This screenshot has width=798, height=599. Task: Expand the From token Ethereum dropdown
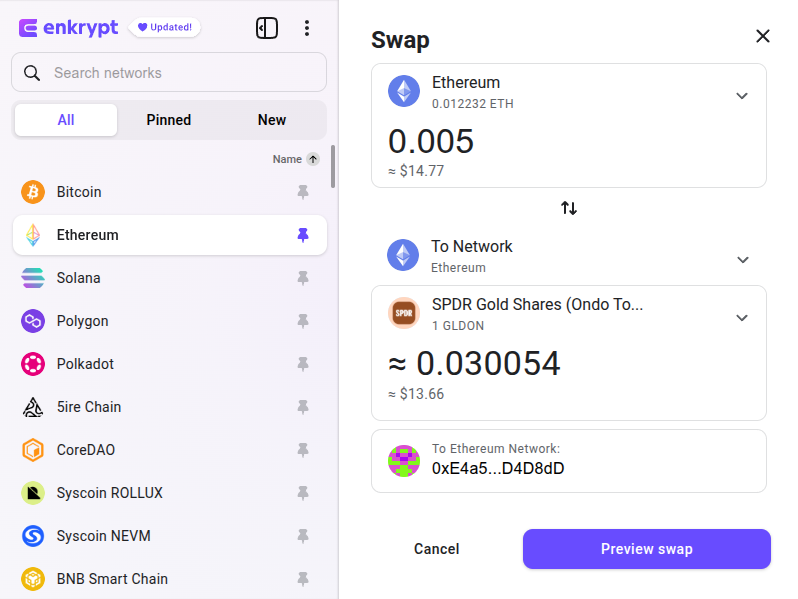click(x=742, y=96)
